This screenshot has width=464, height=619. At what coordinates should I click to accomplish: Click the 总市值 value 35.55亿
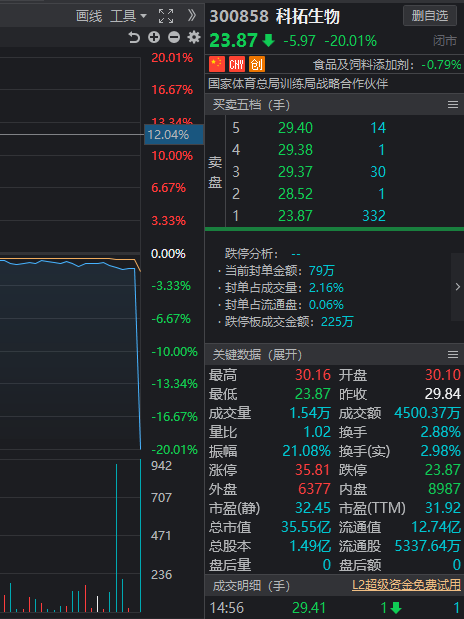306,527
